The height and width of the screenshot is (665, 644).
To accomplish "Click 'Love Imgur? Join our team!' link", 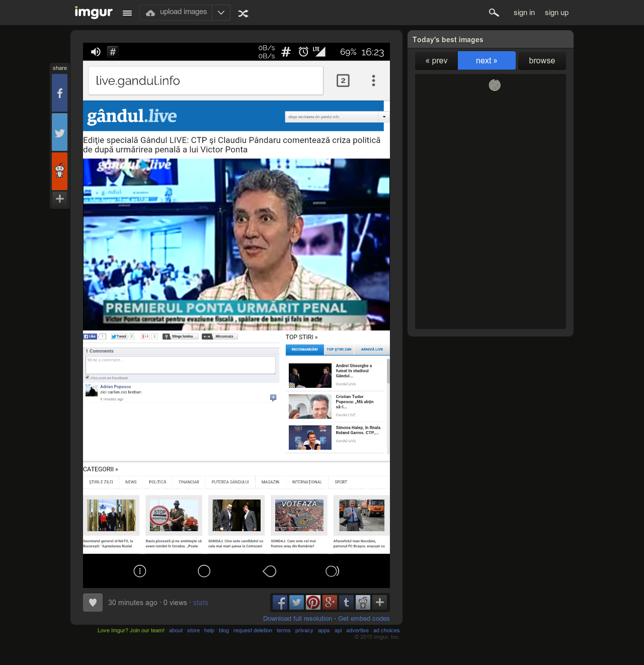I will tap(131, 630).
